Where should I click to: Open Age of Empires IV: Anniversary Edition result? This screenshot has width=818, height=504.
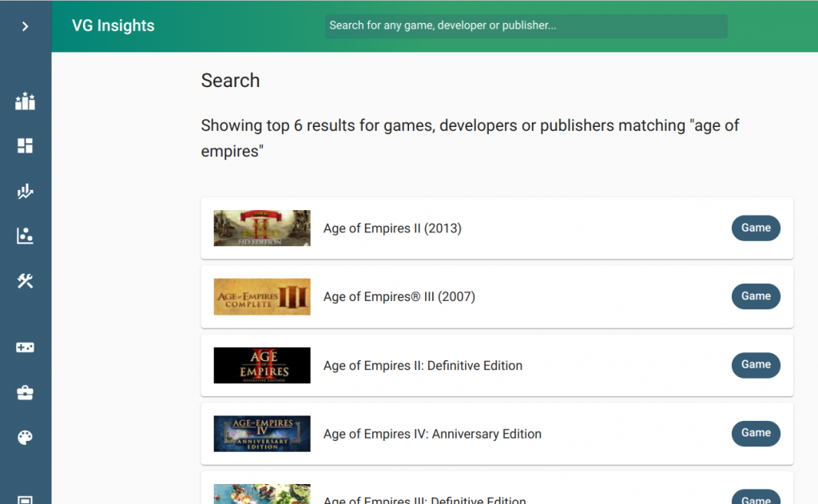pos(497,434)
